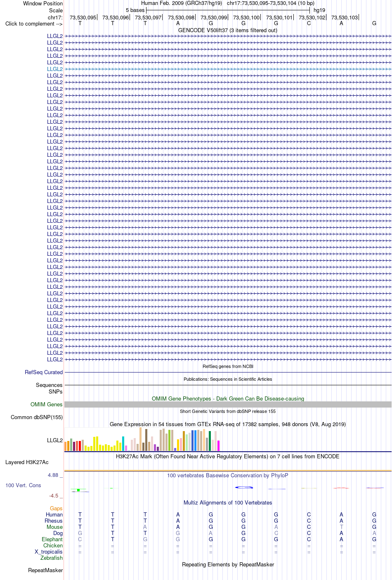This screenshot has height=580, width=392.
Task: Click the Scale label
Action: (x=56, y=10)
